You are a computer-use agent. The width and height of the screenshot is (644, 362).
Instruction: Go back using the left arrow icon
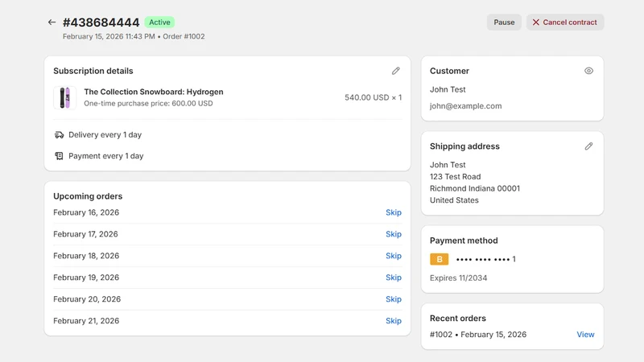tap(52, 23)
